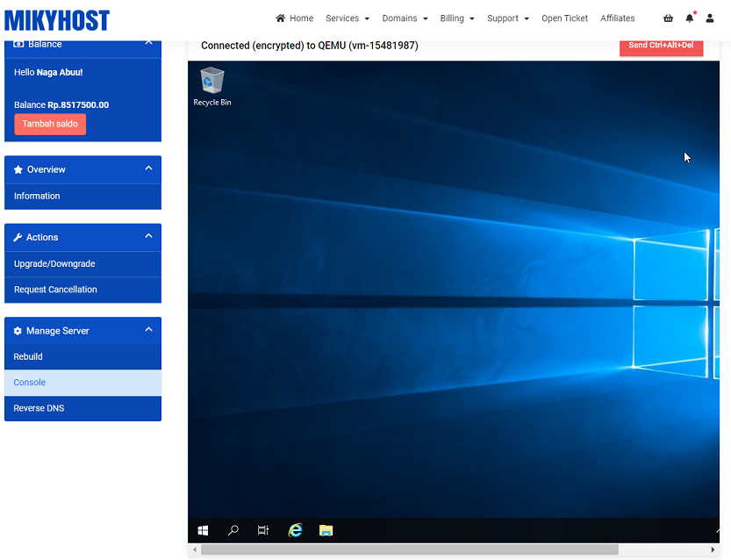This screenshot has width=731, height=560.
Task: Click the 'Connected (encrypted) to QEMU' status text
Action: pos(310,46)
